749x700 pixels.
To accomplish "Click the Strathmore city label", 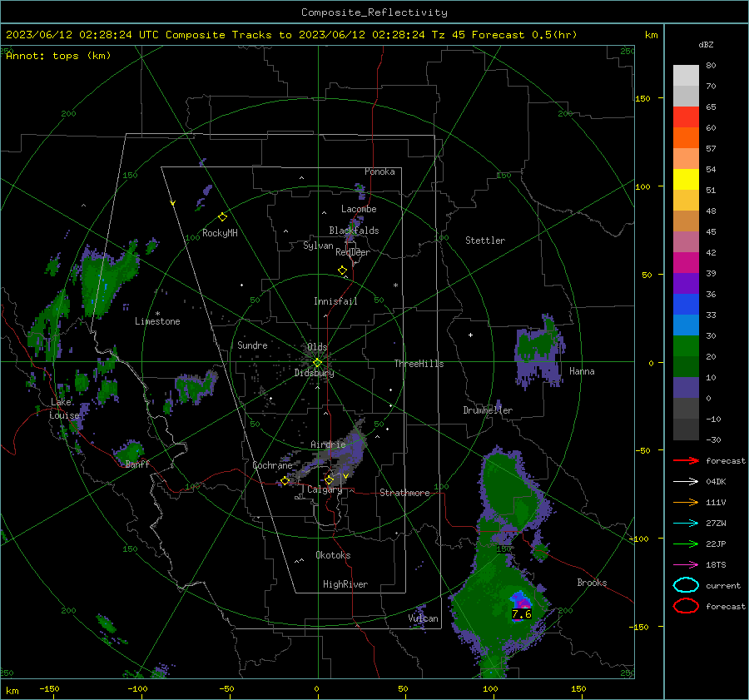I will pyautogui.click(x=404, y=493).
